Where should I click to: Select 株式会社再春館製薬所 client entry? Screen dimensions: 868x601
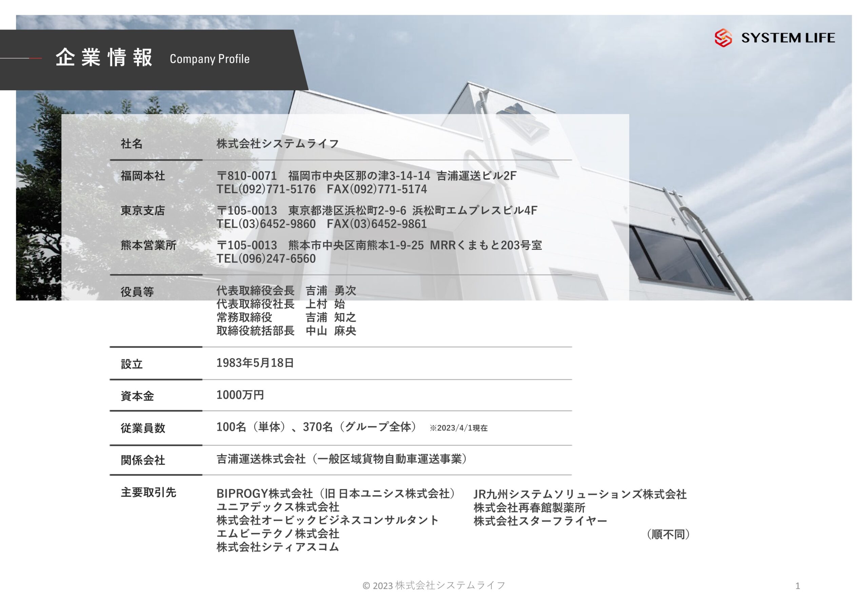coord(529,508)
